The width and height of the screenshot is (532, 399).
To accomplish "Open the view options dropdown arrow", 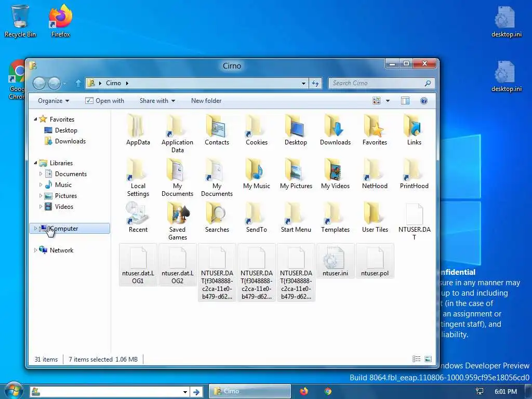I will [x=388, y=101].
